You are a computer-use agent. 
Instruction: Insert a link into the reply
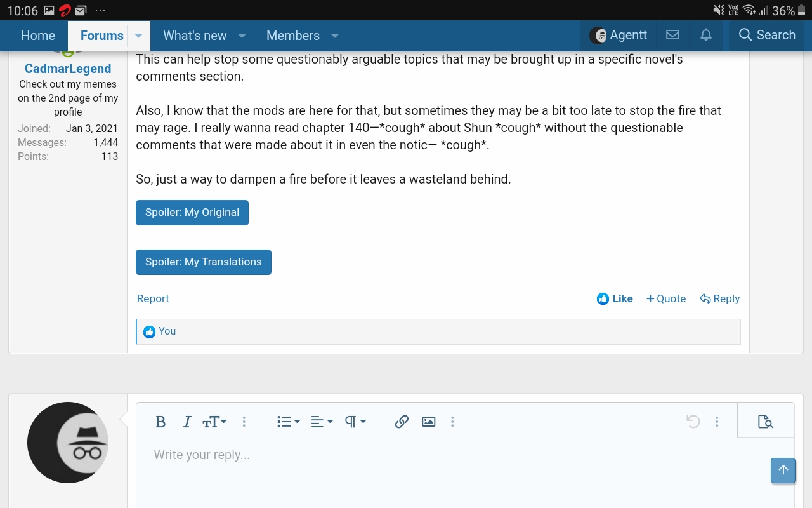point(402,422)
